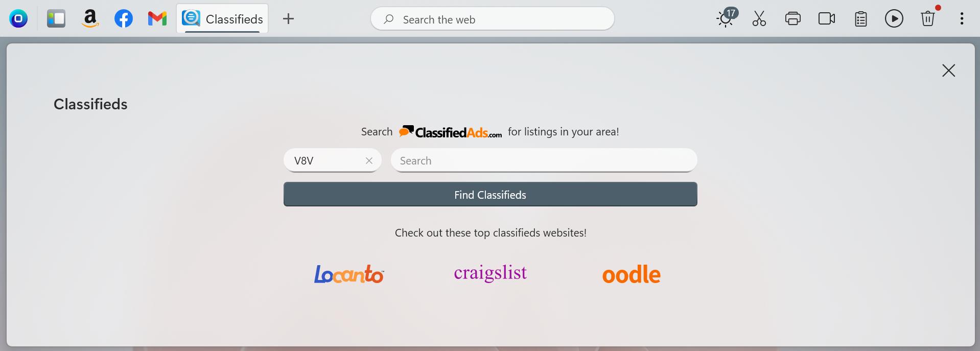
Task: Click the trash bin icon
Action: click(x=928, y=19)
